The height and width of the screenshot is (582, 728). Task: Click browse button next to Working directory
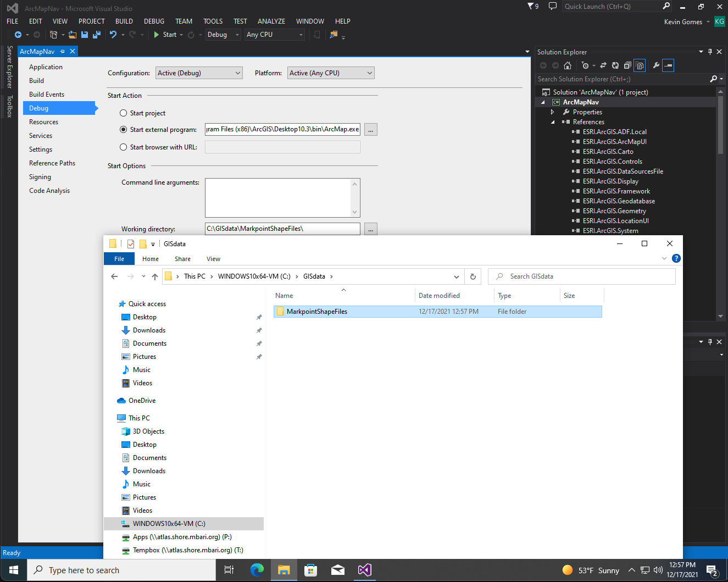point(371,229)
